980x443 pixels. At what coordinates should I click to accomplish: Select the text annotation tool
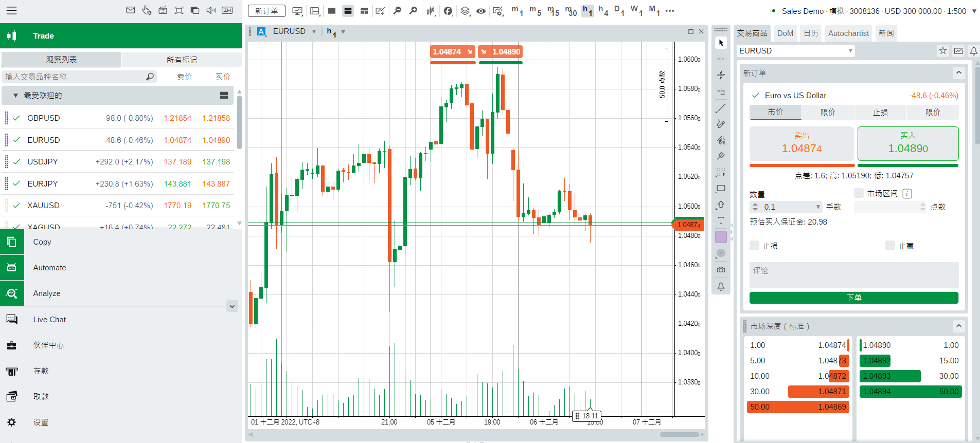pos(721,220)
